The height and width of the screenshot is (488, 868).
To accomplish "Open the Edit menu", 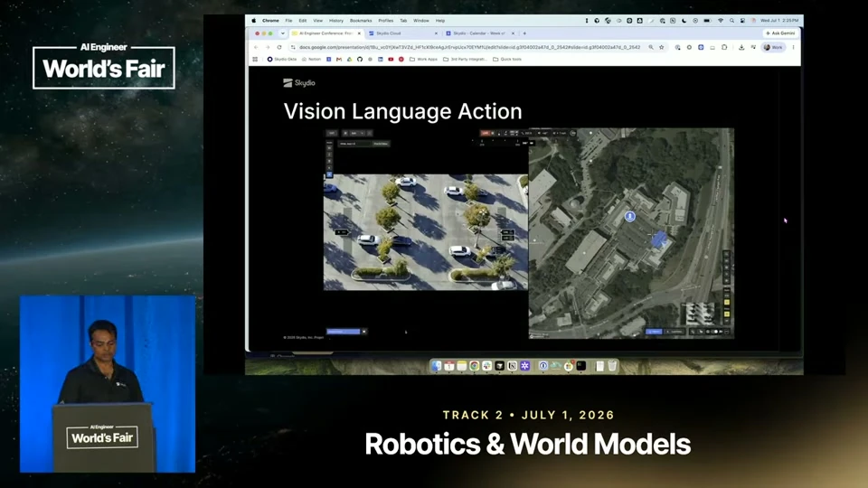I will pos(302,21).
